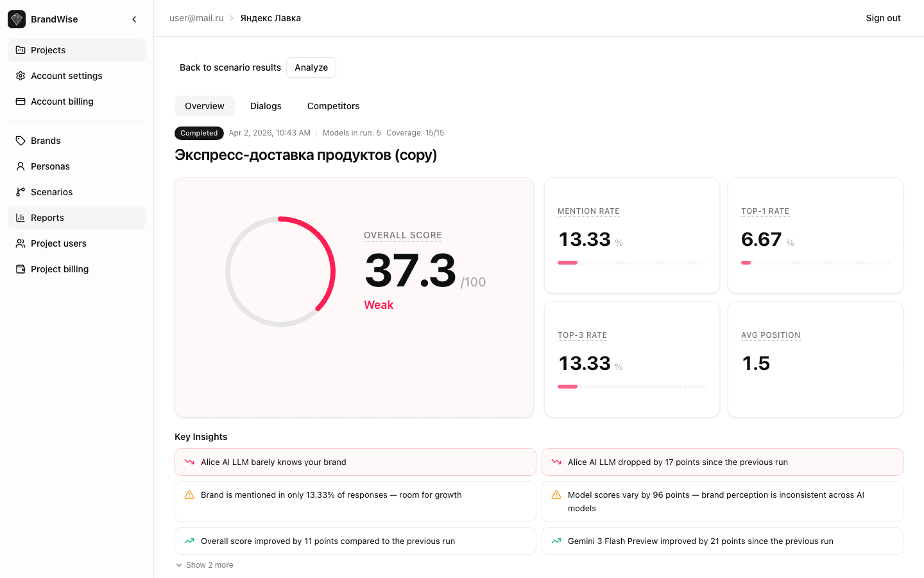
Task: Expand the Show 2 more insights list
Action: 204,565
